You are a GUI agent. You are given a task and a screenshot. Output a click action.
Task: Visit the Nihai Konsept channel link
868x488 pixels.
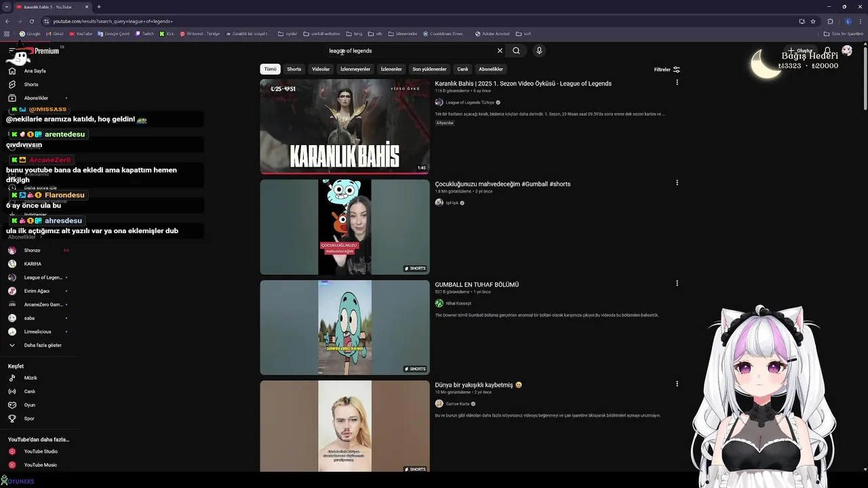pos(458,304)
